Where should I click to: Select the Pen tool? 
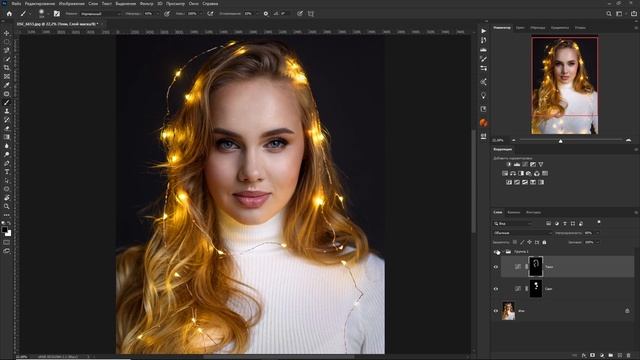coord(7,163)
